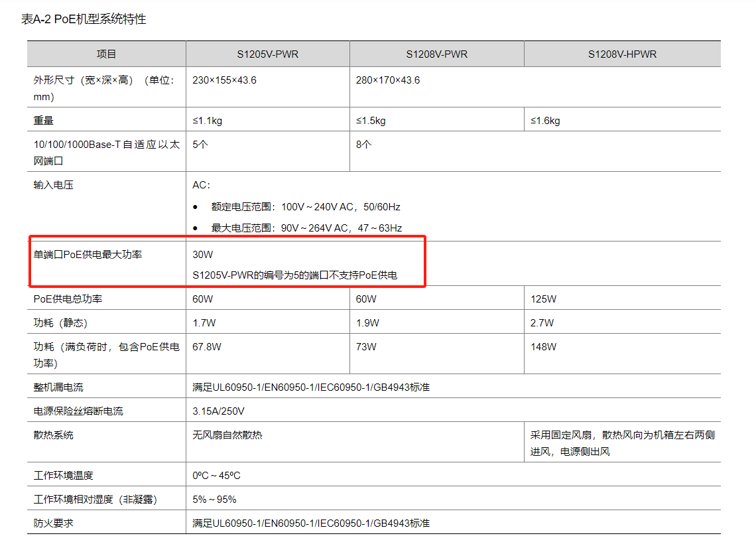Click the 功耗（满负荷时） row label
The width and height of the screenshot is (756, 550).
(106, 354)
